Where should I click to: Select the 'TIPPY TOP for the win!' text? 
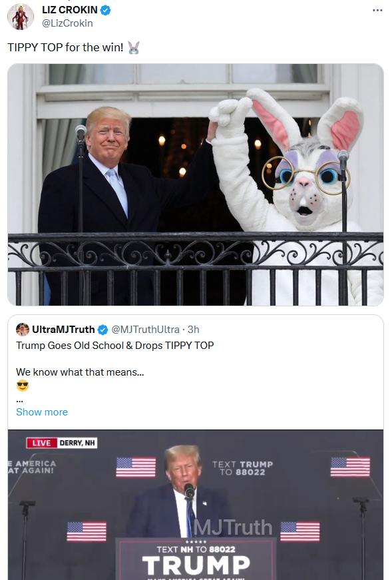(x=65, y=48)
